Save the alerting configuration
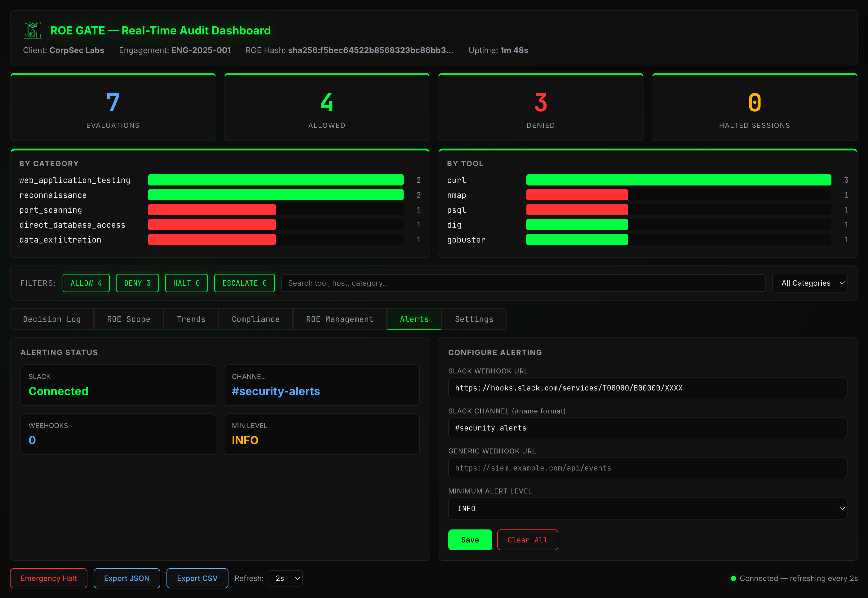This screenshot has height=598, width=868. 470,540
